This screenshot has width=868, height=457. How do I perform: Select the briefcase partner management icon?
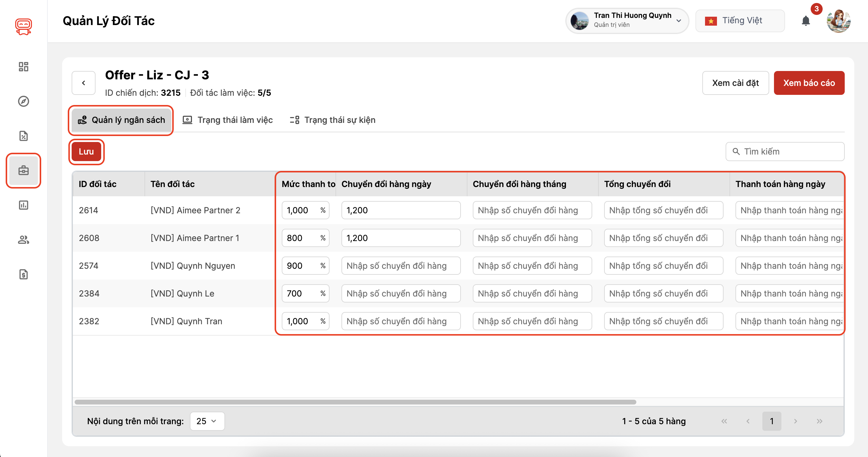[23, 170]
